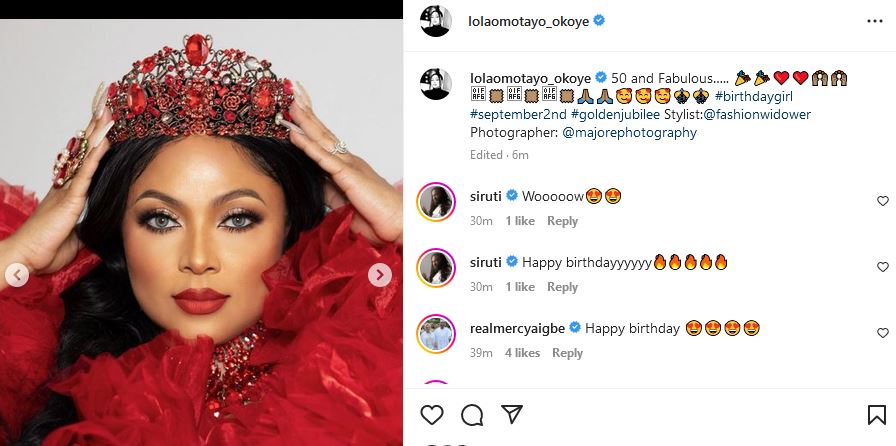Viewport: 896px width, 446px height.
Task: Like siruti's "Happy birthdayyyyyy" comment
Action: coord(882,267)
